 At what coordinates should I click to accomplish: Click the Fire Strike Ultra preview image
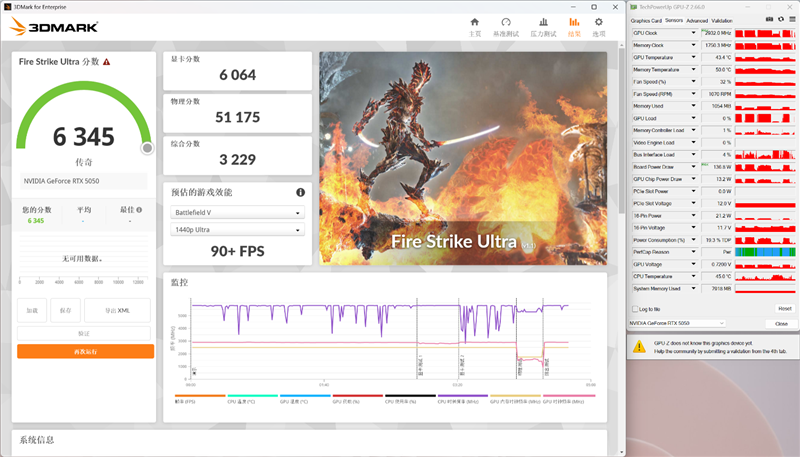point(463,159)
